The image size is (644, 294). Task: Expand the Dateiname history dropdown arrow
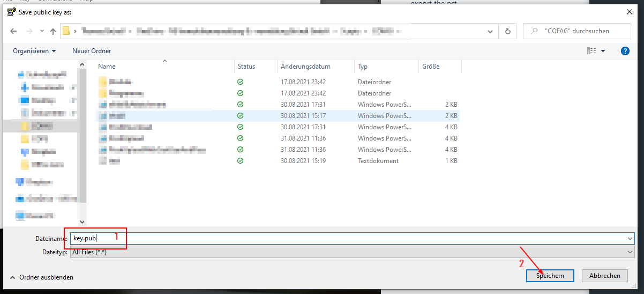pos(630,239)
